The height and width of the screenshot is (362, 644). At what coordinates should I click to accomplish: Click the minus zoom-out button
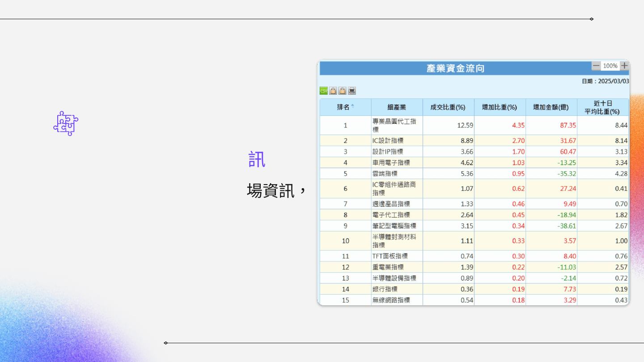596,66
